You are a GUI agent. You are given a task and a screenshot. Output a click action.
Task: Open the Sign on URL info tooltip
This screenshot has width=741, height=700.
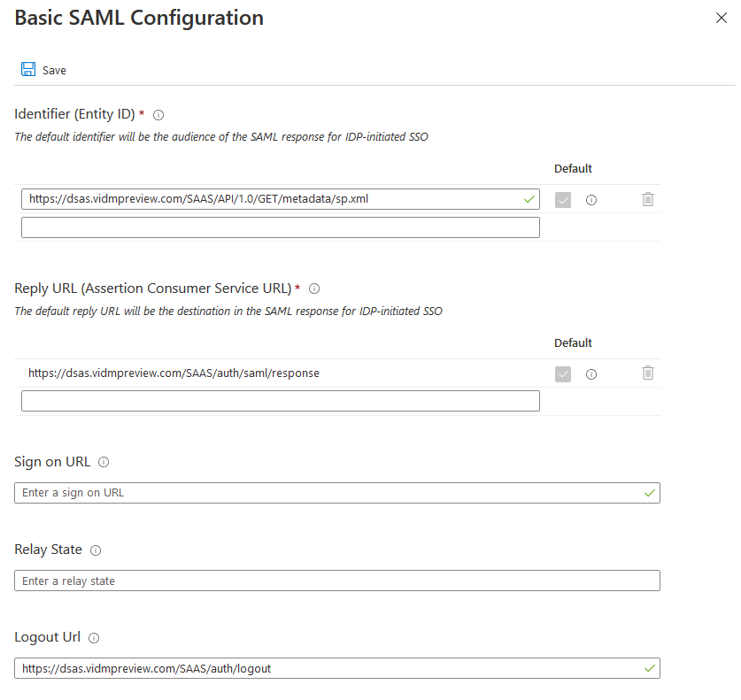[104, 461]
